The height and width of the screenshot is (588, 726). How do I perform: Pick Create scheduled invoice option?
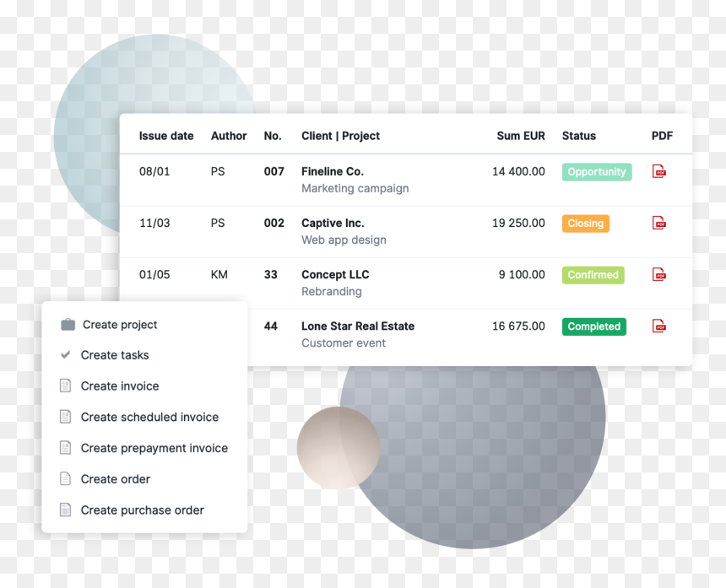click(149, 417)
